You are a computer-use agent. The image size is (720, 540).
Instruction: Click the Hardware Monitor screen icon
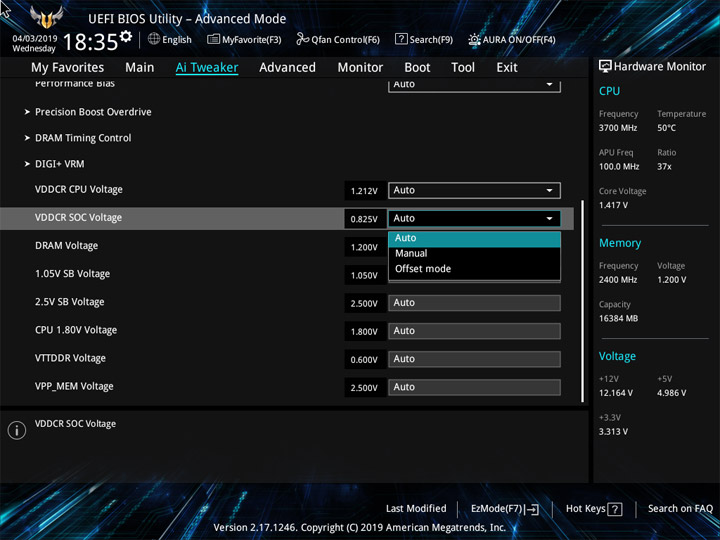pos(605,67)
